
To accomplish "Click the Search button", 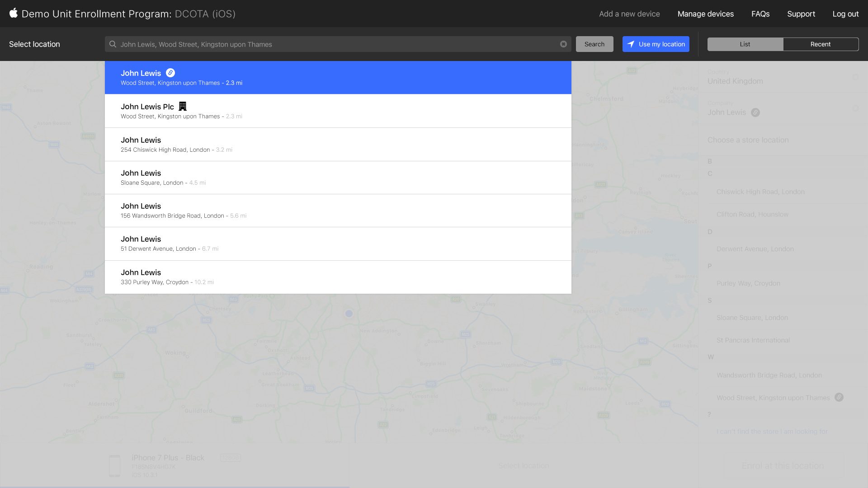I will pyautogui.click(x=594, y=44).
